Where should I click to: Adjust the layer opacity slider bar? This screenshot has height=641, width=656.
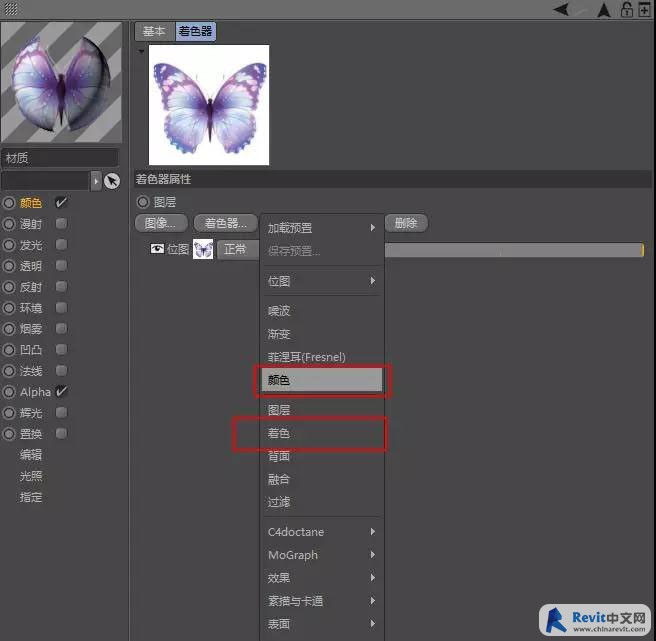(514, 250)
